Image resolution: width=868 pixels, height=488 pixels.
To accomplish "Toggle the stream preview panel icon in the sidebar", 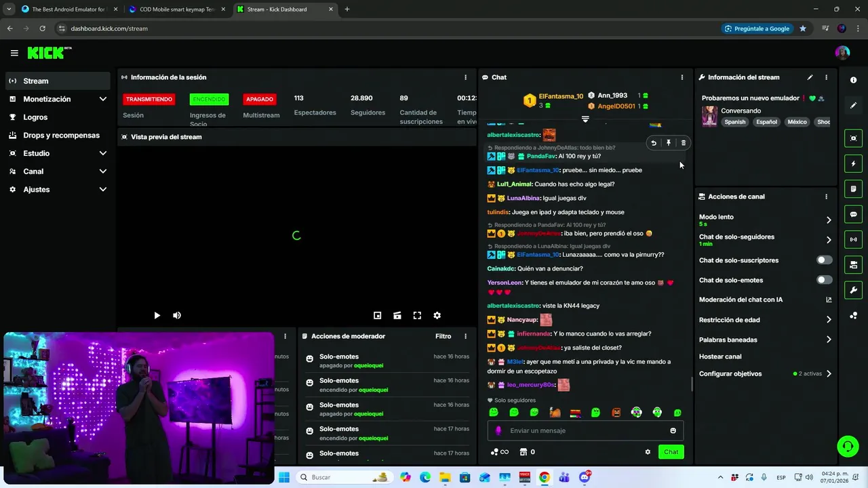I will pyautogui.click(x=853, y=138).
